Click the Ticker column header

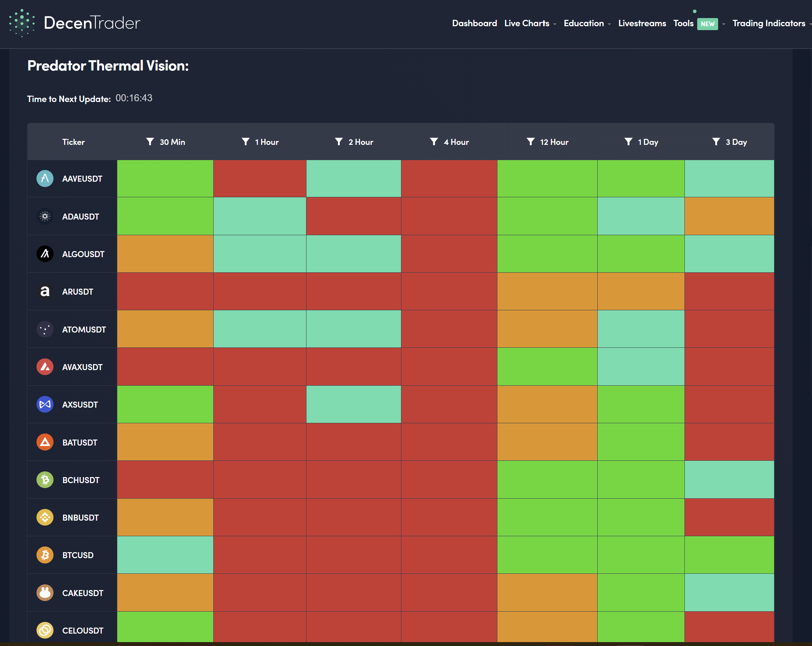click(x=73, y=142)
